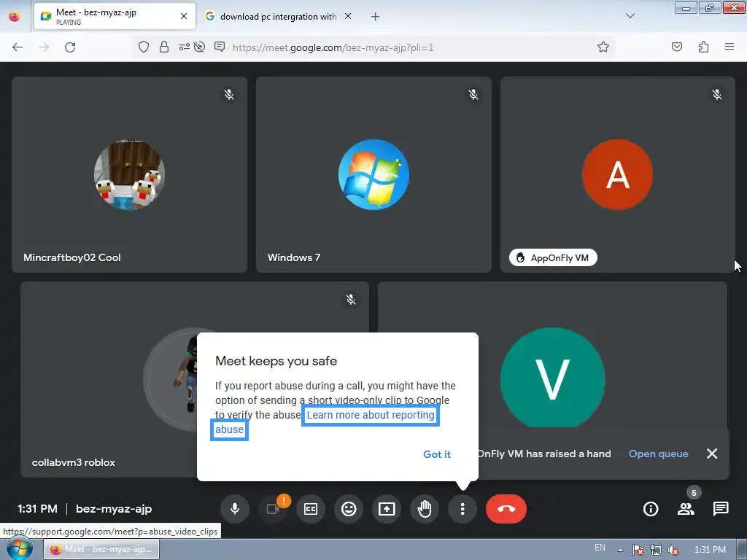Open the three-dot more options menu
This screenshot has height=560, width=747.
462,509
